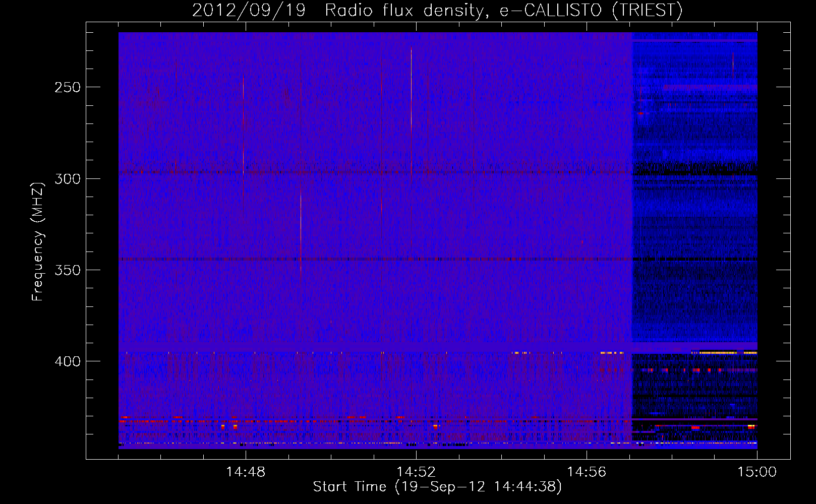Click the 15:00 time tick label

[x=757, y=472]
